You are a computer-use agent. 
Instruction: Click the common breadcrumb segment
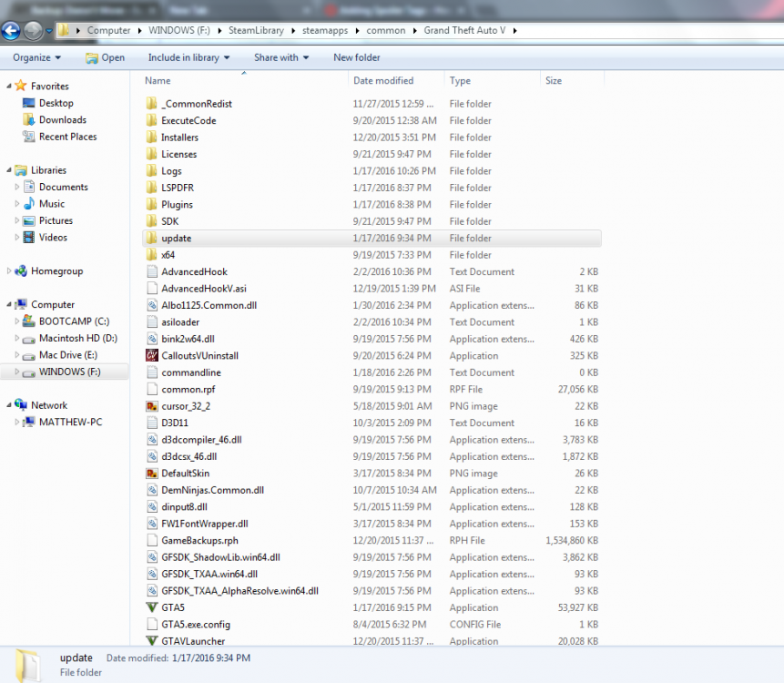pyautogui.click(x=385, y=30)
